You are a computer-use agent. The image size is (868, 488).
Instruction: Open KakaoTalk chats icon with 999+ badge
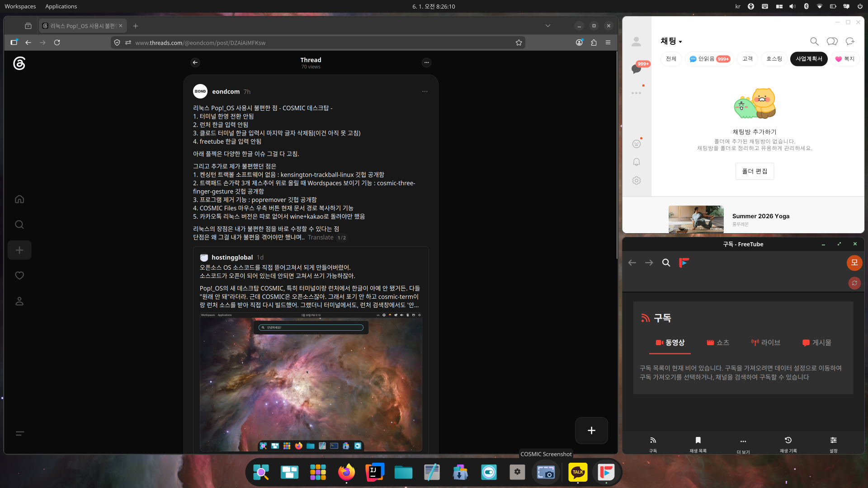point(636,69)
